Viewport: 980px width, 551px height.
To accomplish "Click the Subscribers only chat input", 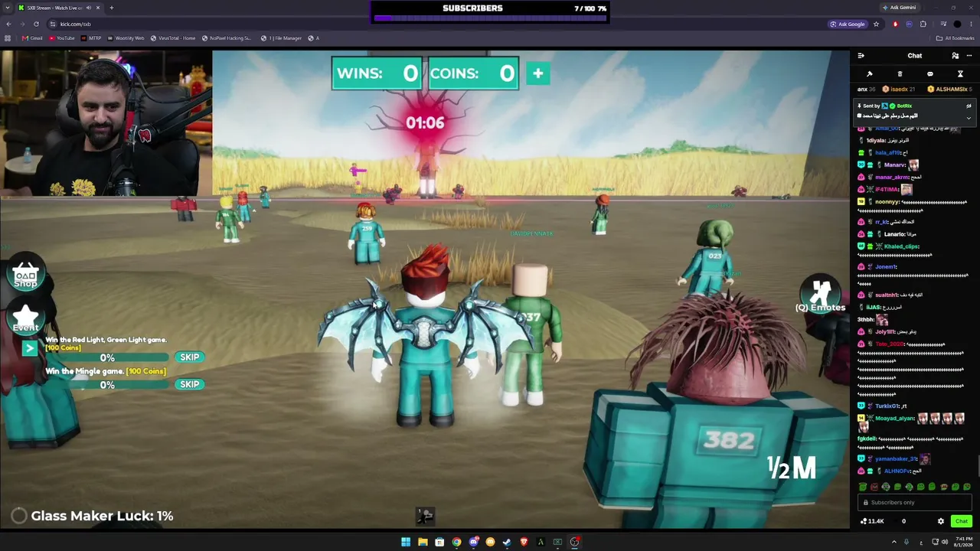I will click(x=915, y=503).
